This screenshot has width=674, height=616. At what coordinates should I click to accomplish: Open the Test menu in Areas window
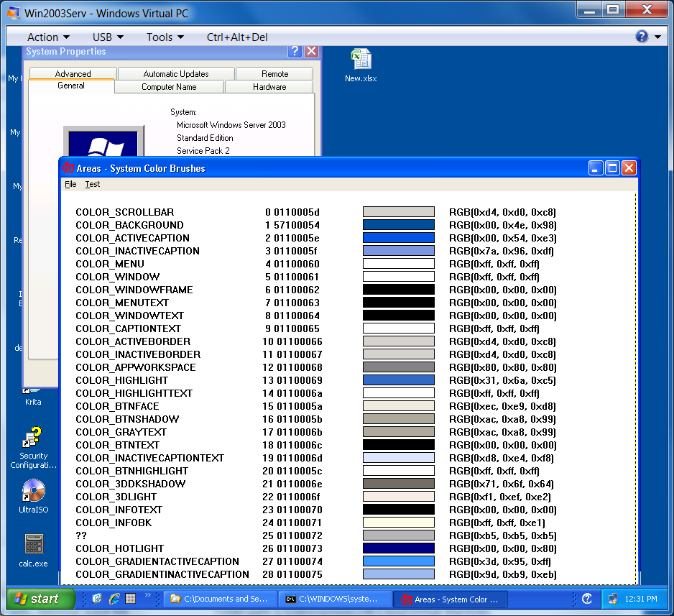[x=93, y=184]
